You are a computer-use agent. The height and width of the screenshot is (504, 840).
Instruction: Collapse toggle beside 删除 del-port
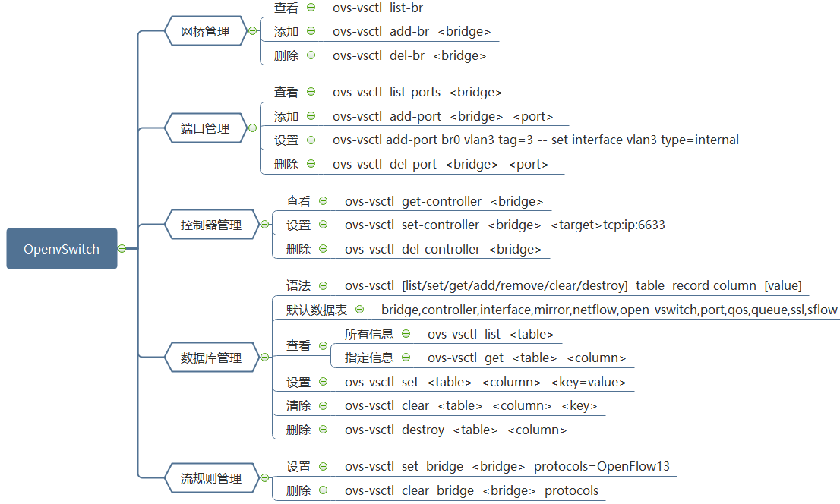tap(311, 164)
